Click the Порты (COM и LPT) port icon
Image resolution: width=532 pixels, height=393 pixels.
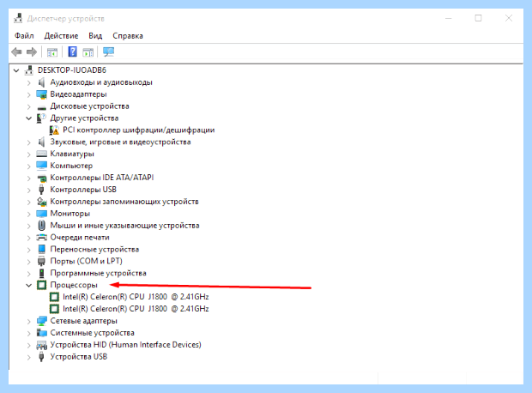pos(41,262)
